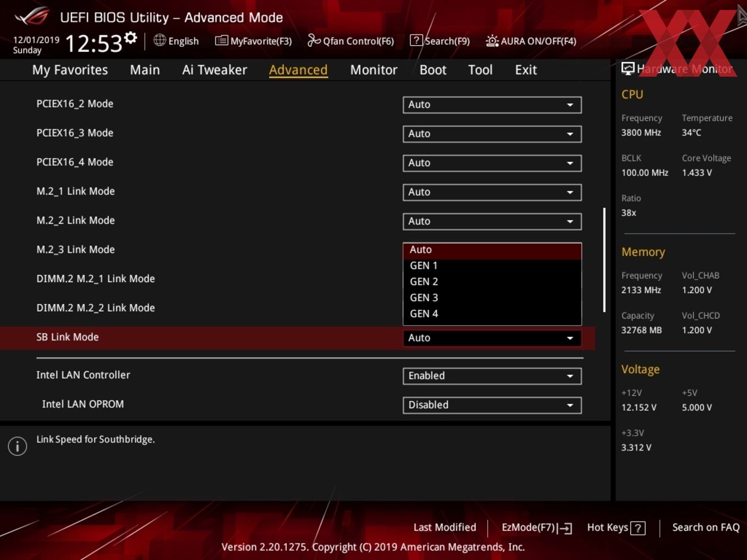Click the MyFavorite list icon

click(x=221, y=41)
